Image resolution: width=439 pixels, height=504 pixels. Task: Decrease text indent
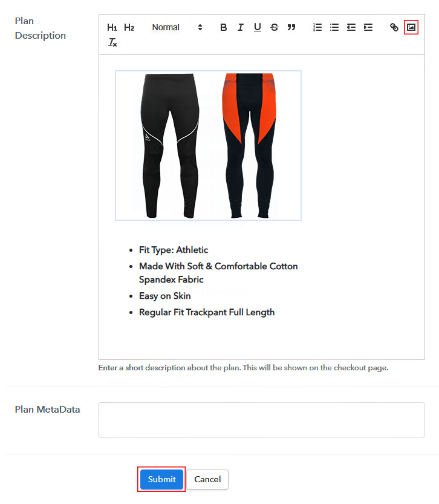pyautogui.click(x=351, y=28)
